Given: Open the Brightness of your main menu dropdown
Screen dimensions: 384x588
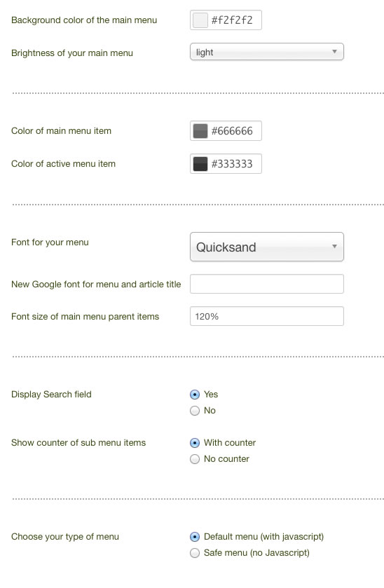Looking at the screenshot, I should 266,52.
